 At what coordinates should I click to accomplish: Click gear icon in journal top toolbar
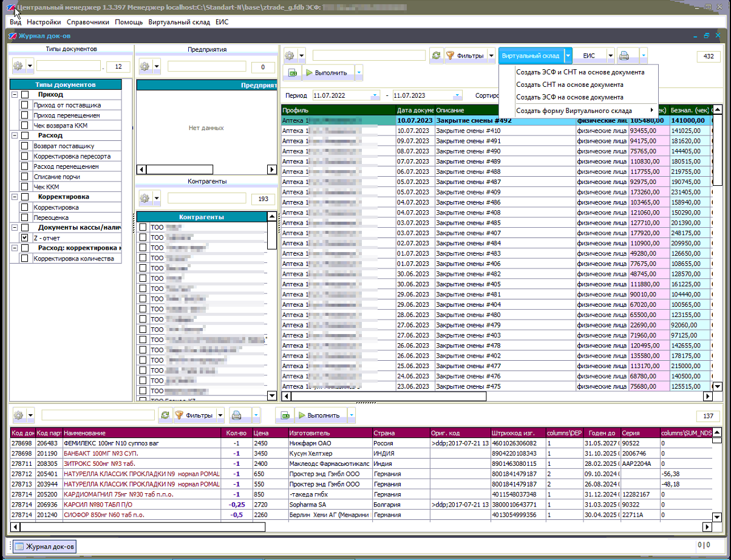click(290, 55)
